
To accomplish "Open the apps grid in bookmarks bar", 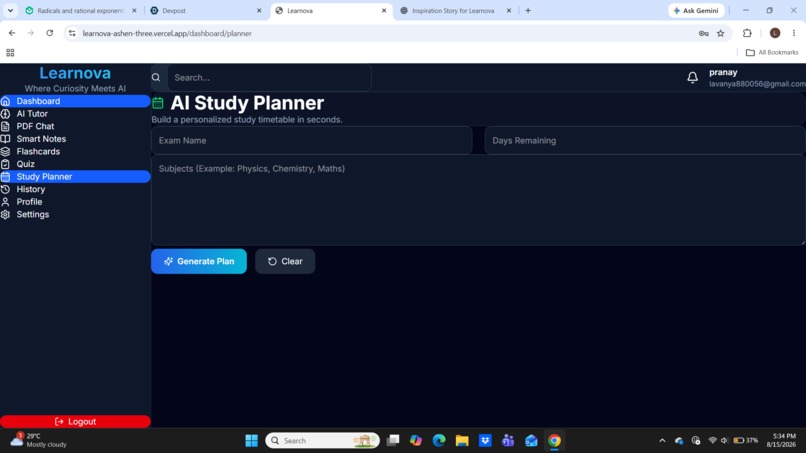I will (x=10, y=52).
